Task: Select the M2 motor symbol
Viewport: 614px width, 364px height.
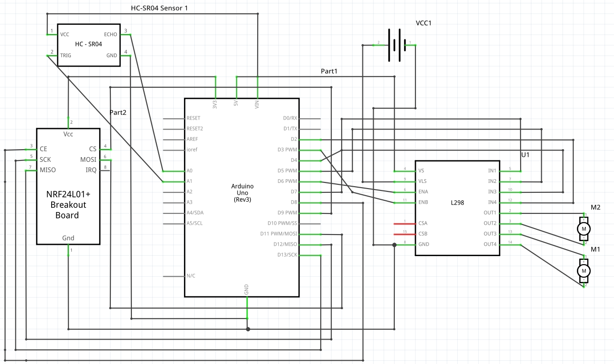Action: click(x=584, y=228)
